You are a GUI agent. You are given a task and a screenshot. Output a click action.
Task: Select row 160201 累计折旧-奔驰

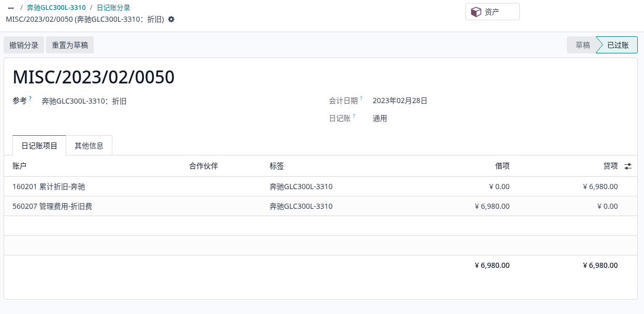320,187
